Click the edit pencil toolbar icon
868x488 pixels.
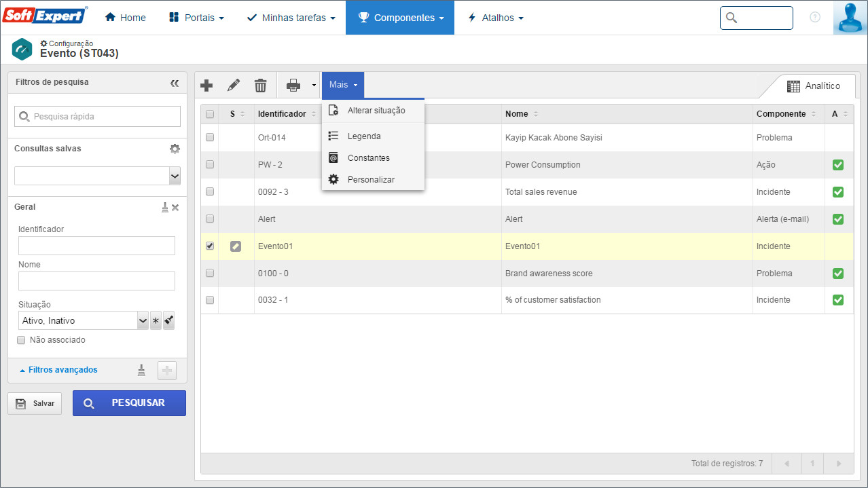coord(234,85)
